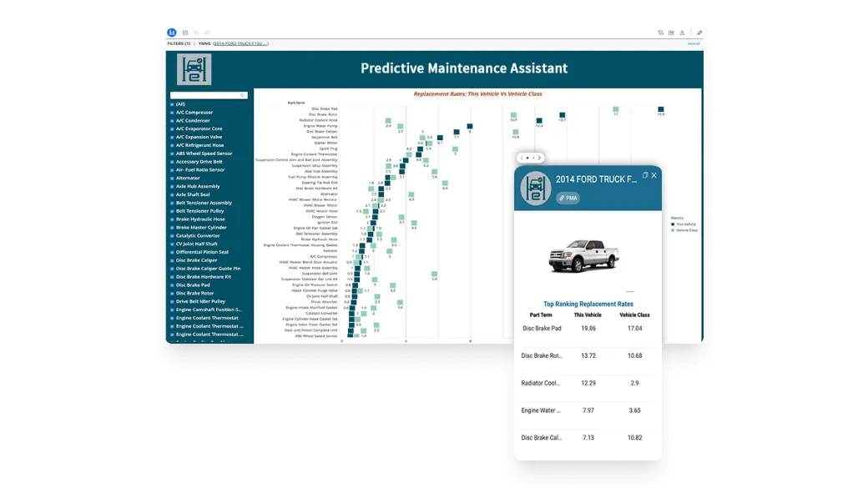Expand the YMME filter for 2014 Ford Truck F150
Image resolution: width=868 pixels, height=488 pixels.
click(x=242, y=43)
